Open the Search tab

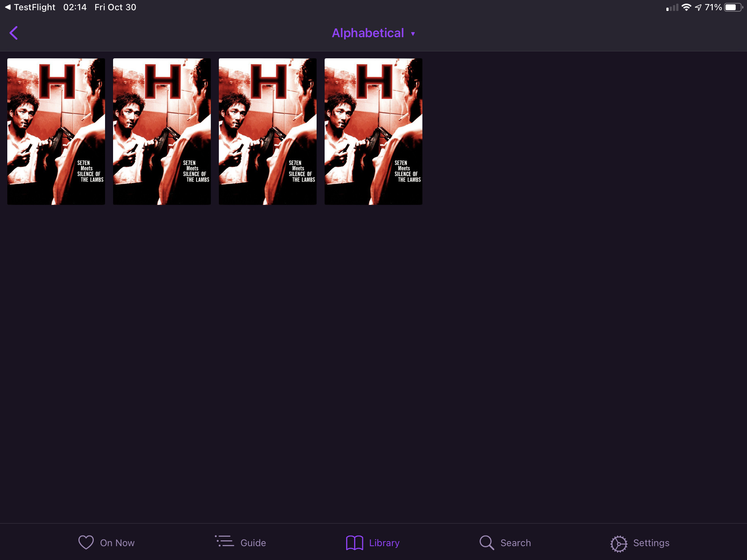515,543
